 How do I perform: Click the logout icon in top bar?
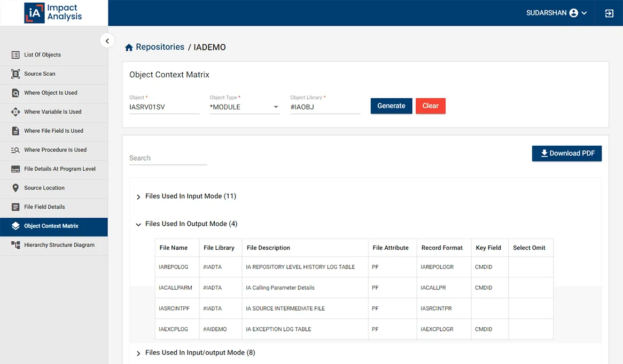click(609, 13)
